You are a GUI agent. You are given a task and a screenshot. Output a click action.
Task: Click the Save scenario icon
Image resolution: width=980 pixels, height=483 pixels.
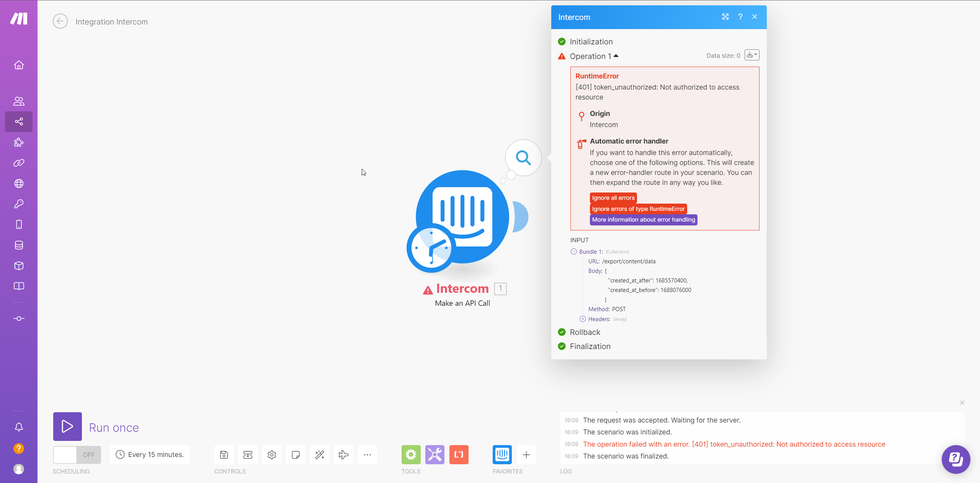point(224,455)
